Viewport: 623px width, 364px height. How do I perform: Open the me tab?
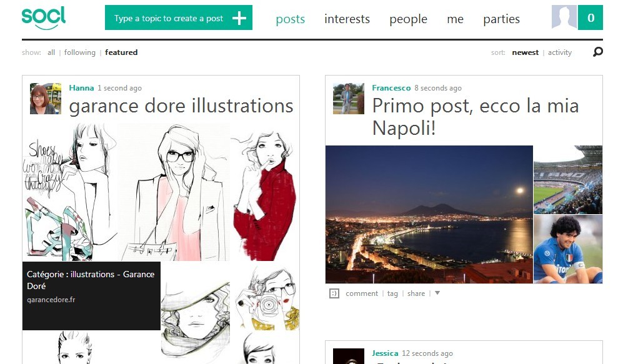(456, 19)
